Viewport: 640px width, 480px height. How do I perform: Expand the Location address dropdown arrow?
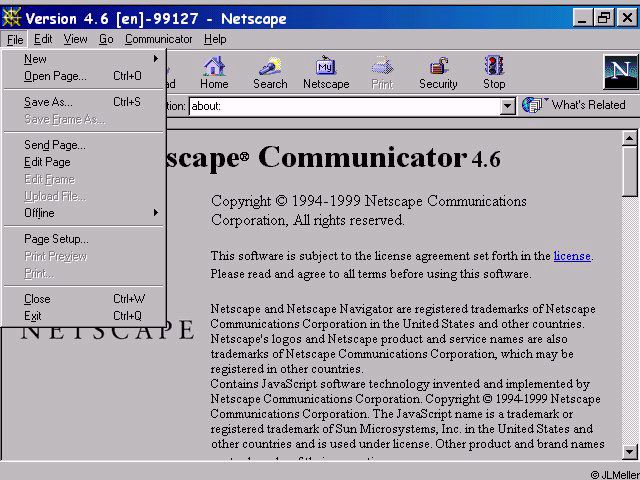coord(507,107)
